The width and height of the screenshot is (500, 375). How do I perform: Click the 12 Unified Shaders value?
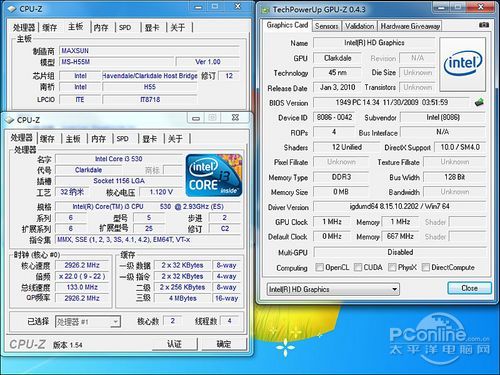point(347,147)
